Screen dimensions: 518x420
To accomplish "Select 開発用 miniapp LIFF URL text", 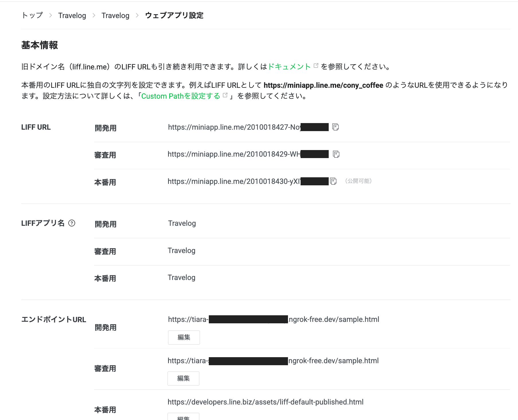I will (x=248, y=127).
